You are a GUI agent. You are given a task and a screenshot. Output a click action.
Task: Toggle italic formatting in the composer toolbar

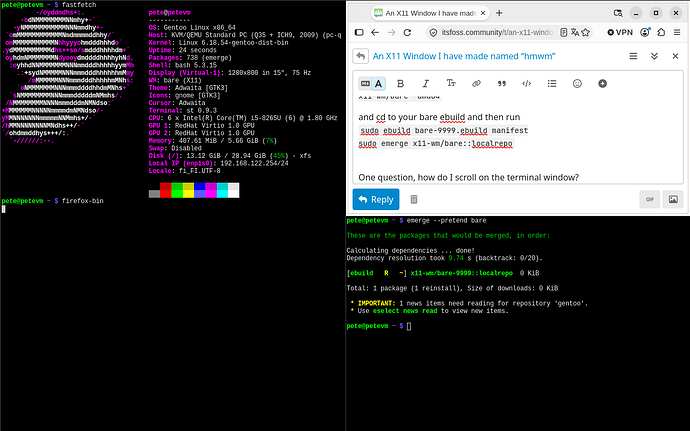pos(425,84)
